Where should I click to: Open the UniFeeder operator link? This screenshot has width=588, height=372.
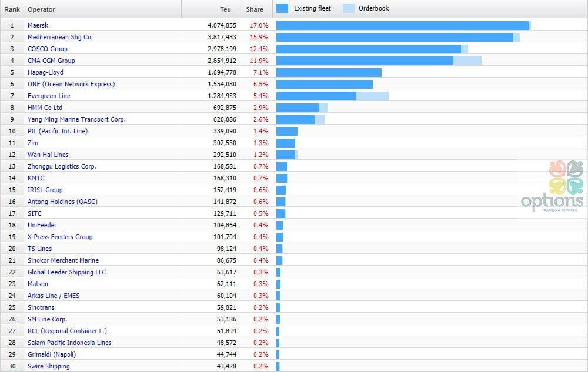pyautogui.click(x=42, y=225)
